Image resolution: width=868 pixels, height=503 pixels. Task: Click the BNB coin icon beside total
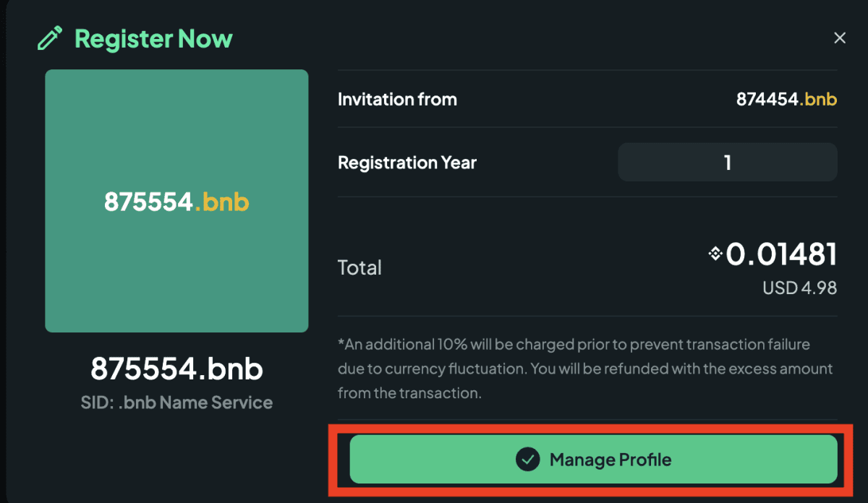[x=715, y=254]
